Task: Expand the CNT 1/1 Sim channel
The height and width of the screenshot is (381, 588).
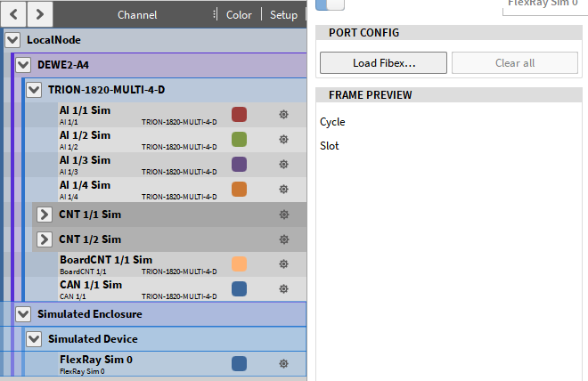Action: click(45, 215)
